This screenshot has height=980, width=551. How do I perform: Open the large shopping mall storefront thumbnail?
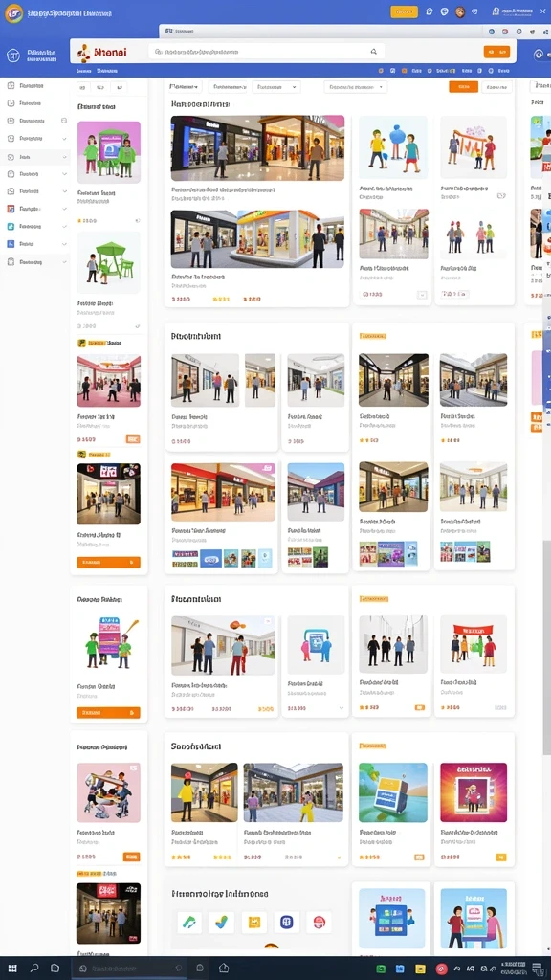257,148
